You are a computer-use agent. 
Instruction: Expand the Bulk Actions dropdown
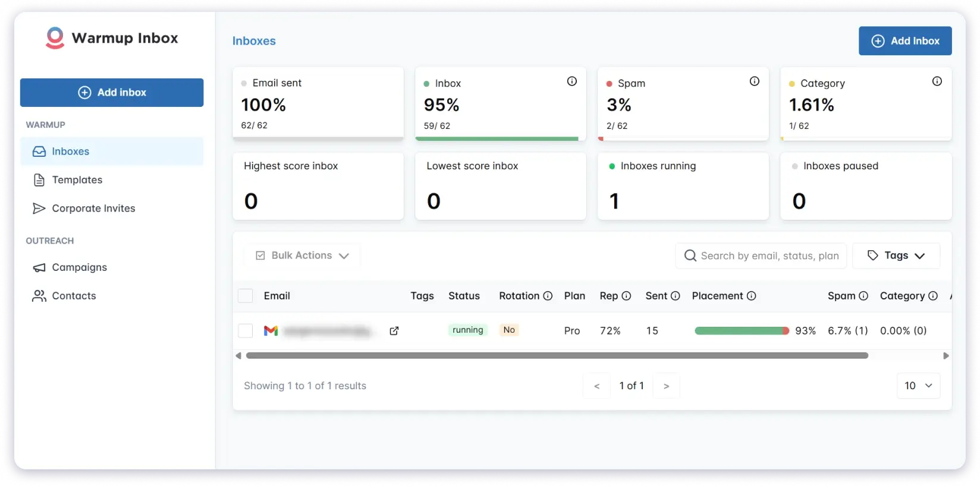click(302, 255)
